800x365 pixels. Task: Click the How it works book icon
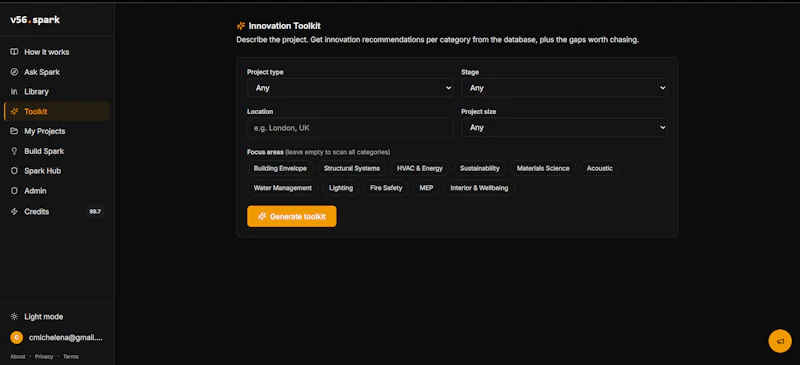[14, 52]
